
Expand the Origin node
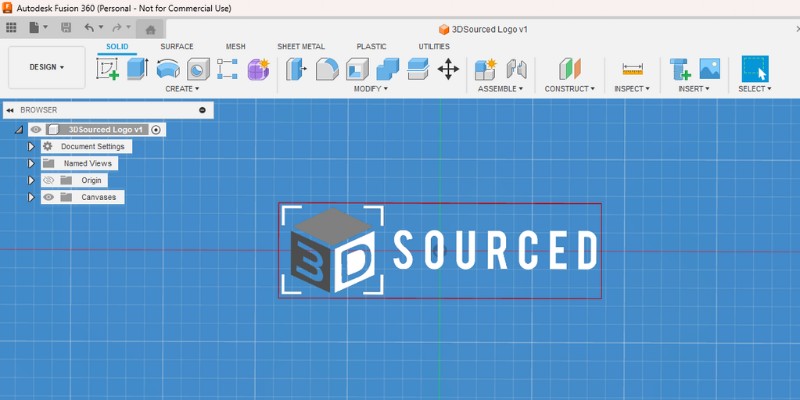pyautogui.click(x=31, y=180)
